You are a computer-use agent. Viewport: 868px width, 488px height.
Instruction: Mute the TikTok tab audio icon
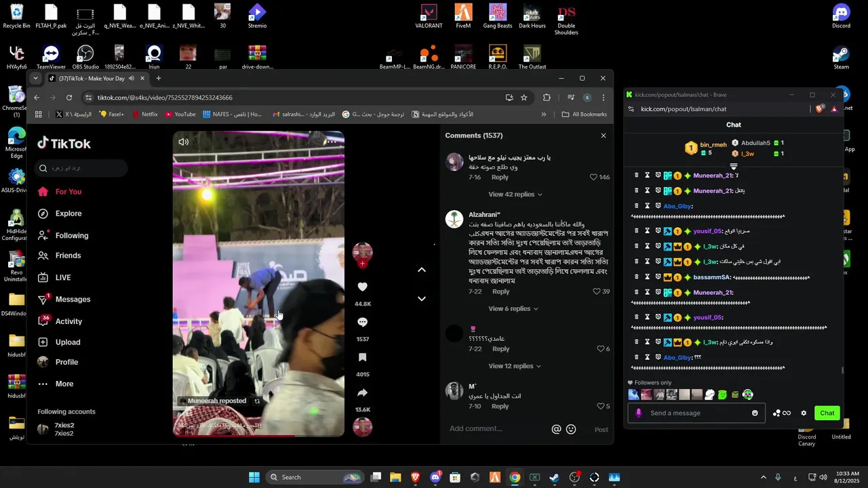click(132, 79)
